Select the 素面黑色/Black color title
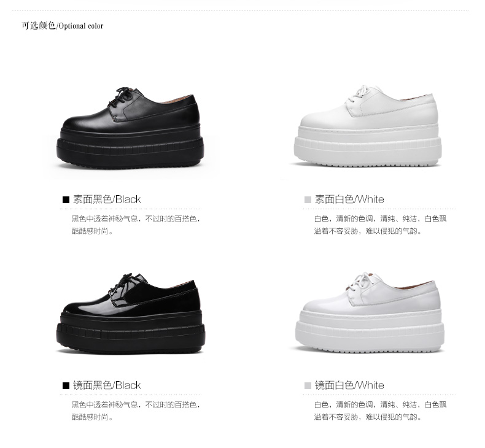This screenshot has height=448, width=485. 107,199
